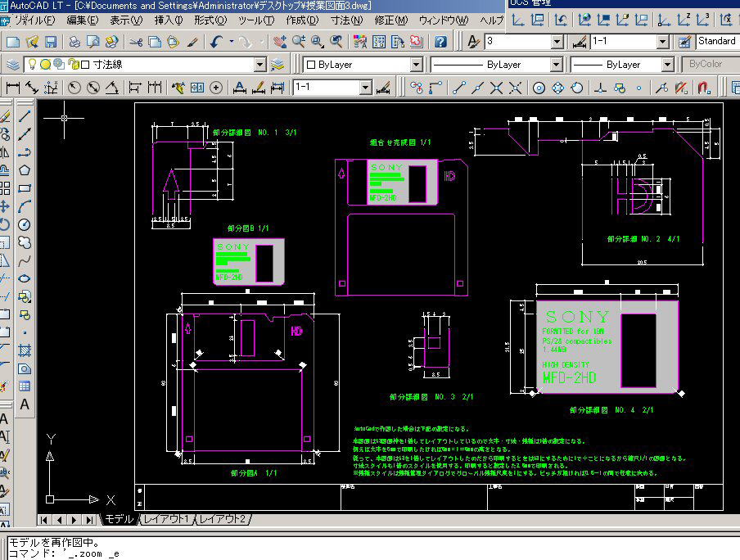Open the Help question mark icon
Screen dimensions: 740x560
(440, 42)
